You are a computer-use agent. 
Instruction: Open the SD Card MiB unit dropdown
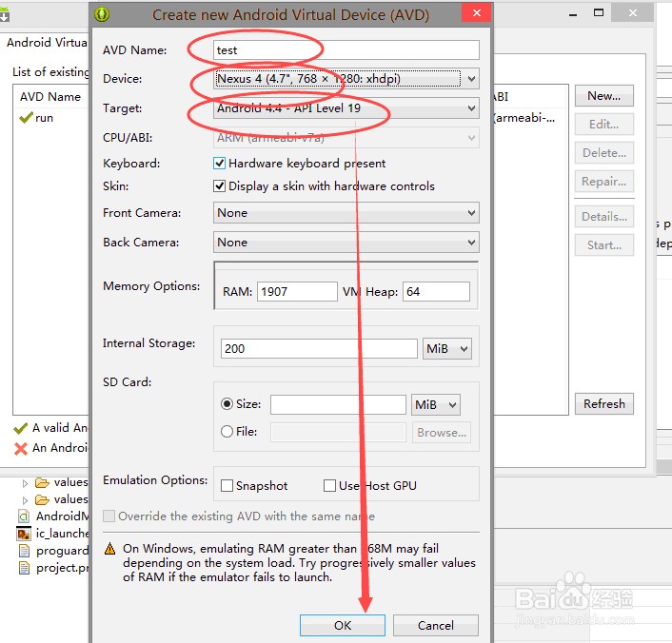(435, 405)
